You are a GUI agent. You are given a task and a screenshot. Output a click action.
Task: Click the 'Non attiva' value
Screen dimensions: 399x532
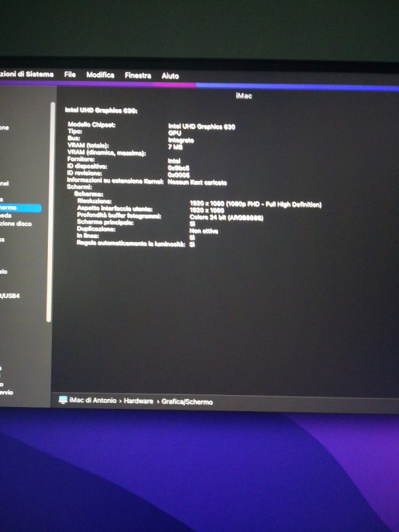203,231
